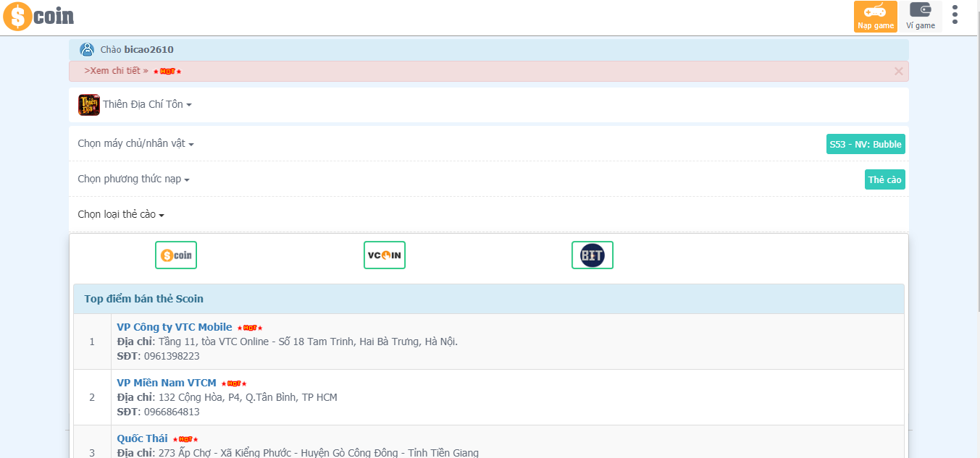
Task: Open the Xem chi tiết link
Action: pos(116,71)
